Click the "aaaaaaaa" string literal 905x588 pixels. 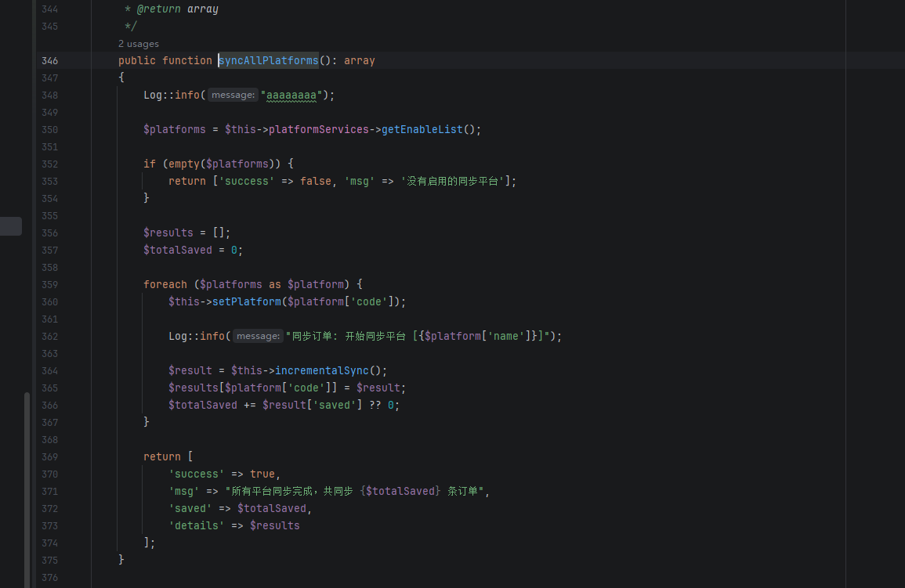[x=291, y=95]
